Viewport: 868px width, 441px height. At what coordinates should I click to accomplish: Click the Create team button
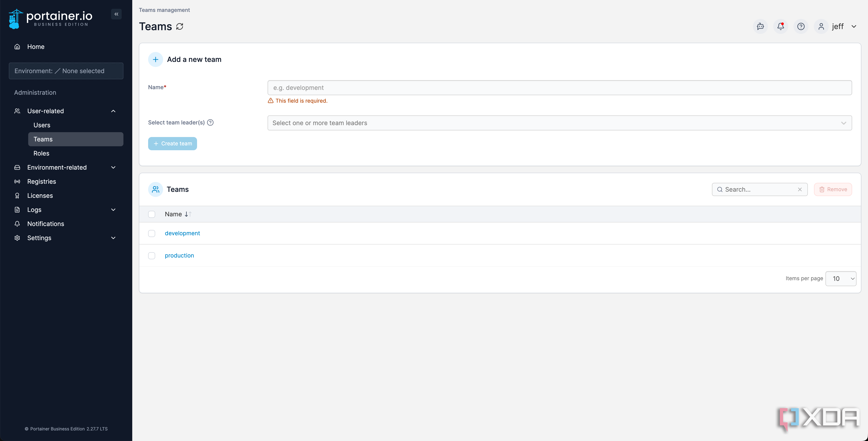coord(173,144)
